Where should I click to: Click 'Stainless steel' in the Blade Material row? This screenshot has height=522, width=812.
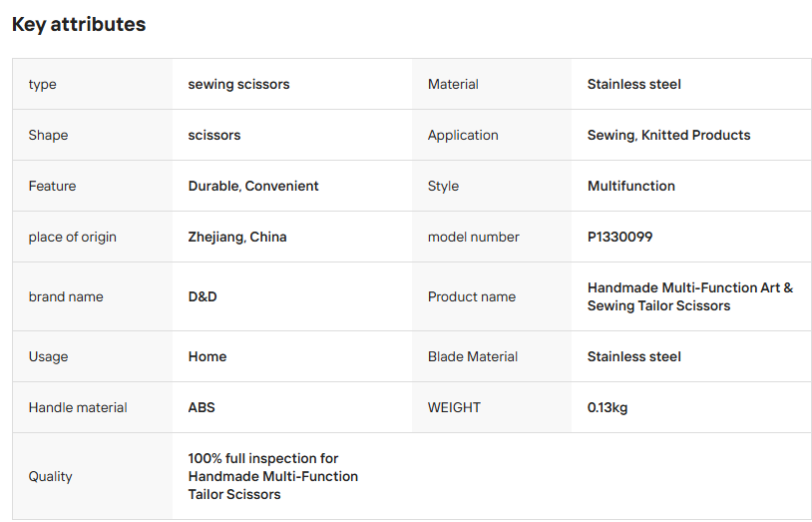coord(633,356)
